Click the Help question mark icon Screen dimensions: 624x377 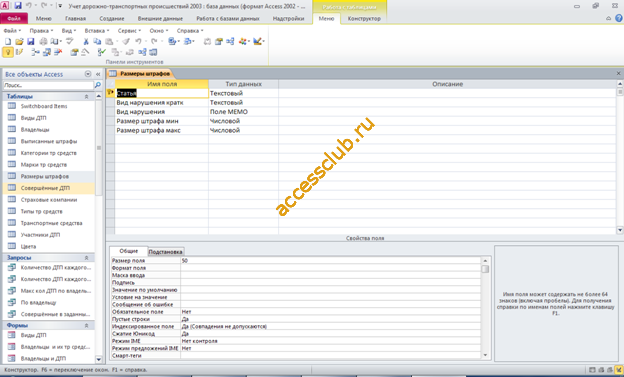[619, 18]
